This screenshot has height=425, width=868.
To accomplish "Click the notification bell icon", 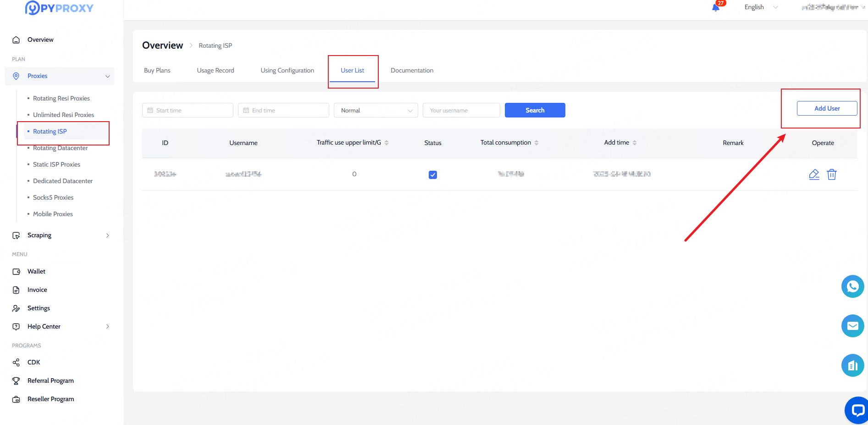I will pyautogui.click(x=715, y=7).
